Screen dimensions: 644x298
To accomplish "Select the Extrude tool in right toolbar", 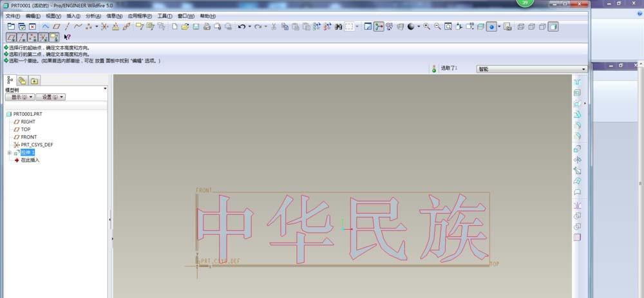I will (577, 149).
